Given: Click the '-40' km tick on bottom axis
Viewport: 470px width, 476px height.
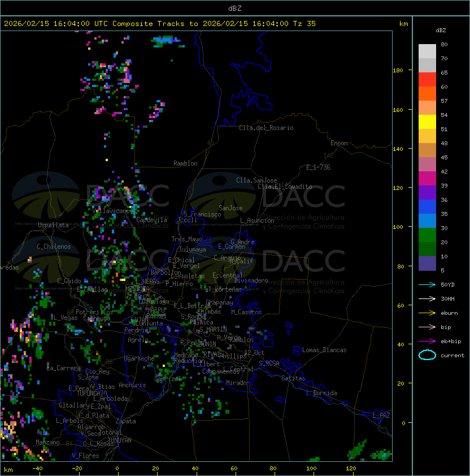Looking at the screenshot, I should point(37,469).
